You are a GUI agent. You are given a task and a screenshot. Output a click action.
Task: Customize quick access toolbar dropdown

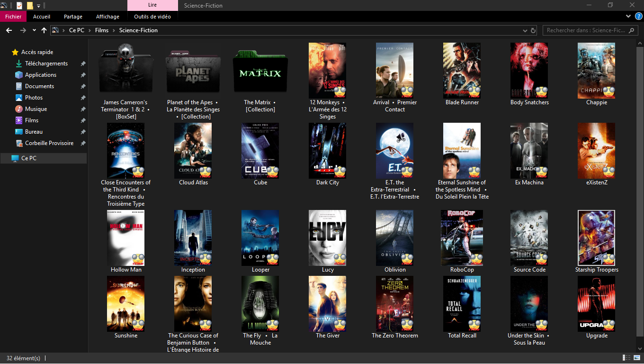38,6
